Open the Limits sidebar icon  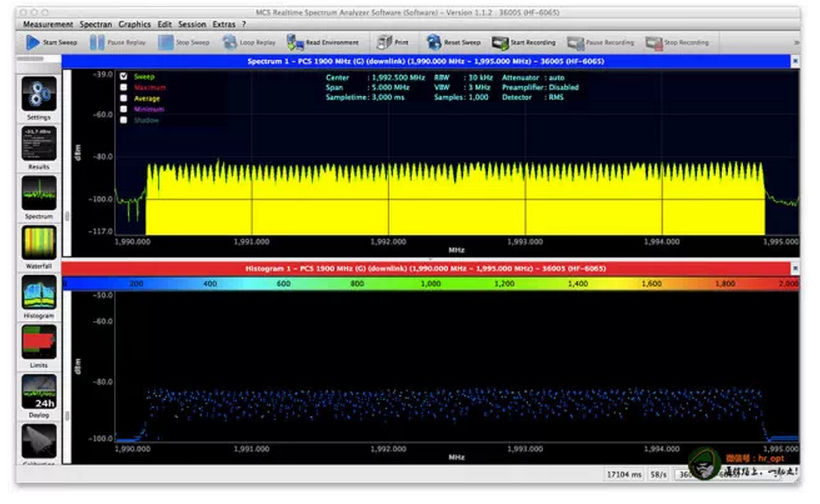[x=39, y=341]
